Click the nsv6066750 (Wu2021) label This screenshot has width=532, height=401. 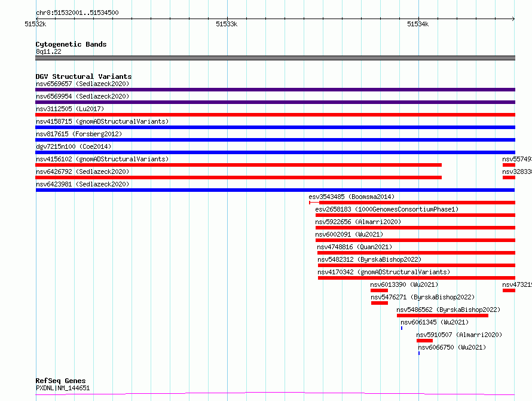(x=452, y=347)
